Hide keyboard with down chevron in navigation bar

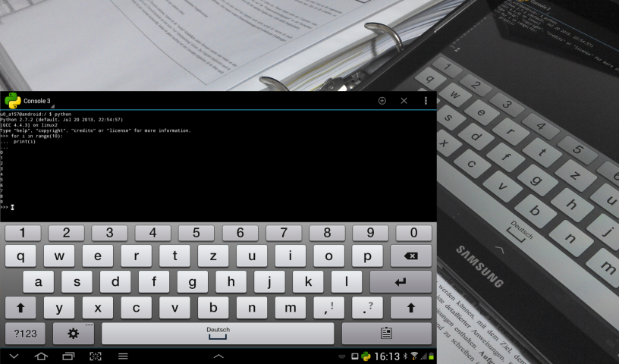[x=14, y=356]
